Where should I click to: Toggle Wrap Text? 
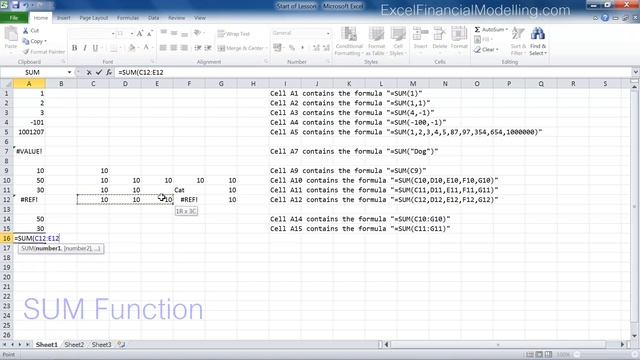tap(233, 33)
